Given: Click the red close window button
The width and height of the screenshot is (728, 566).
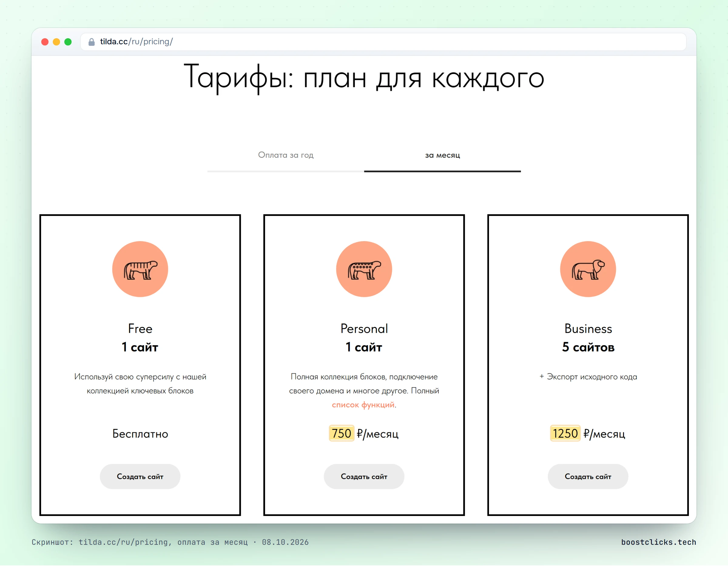Looking at the screenshot, I should (x=45, y=42).
